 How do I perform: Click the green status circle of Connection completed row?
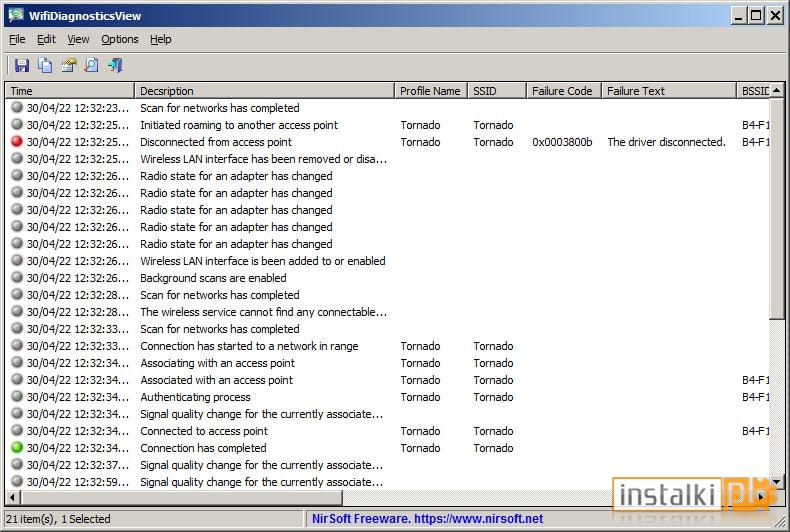17,447
